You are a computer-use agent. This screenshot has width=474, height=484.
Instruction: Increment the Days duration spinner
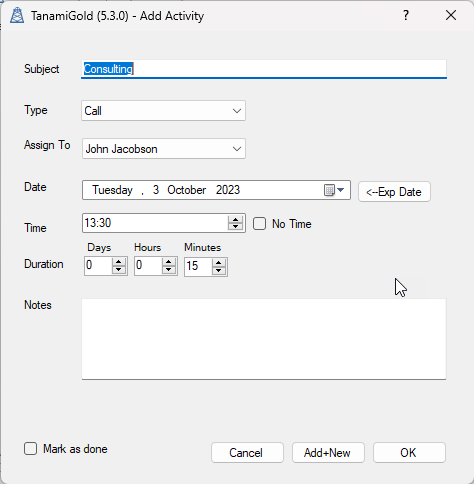118,263
